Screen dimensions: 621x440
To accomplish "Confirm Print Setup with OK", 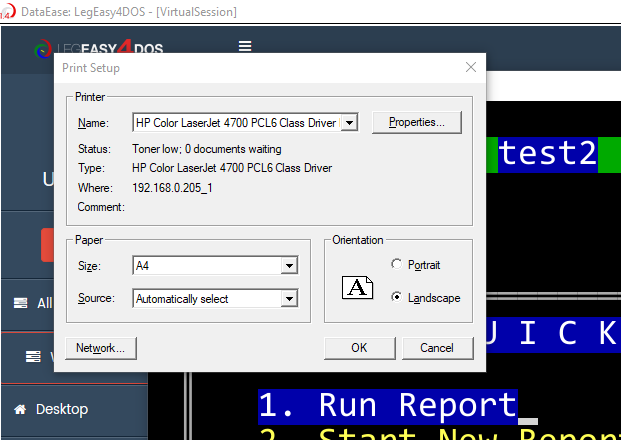I will pos(359,348).
